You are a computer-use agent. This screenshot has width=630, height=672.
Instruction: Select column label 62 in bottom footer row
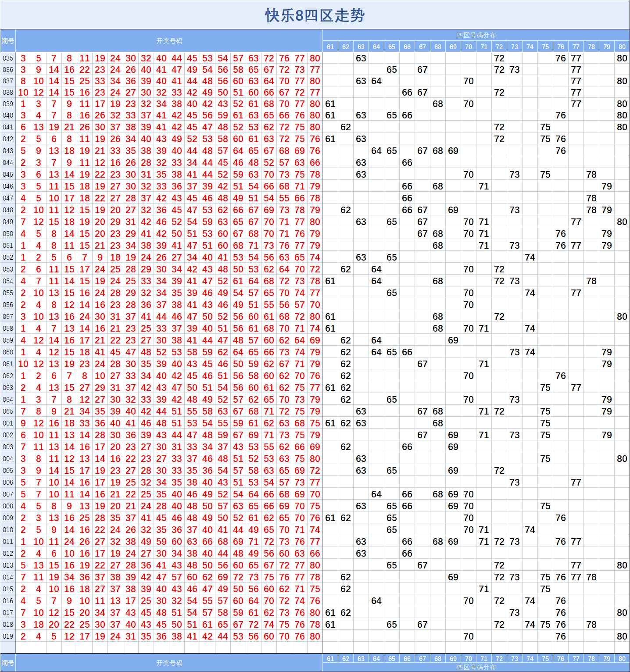(x=346, y=658)
